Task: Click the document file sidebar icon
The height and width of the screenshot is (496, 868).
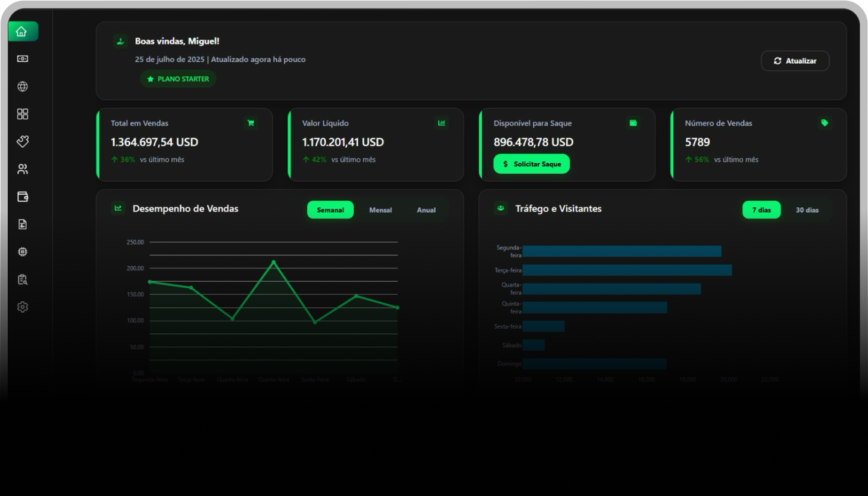Action: (x=23, y=224)
